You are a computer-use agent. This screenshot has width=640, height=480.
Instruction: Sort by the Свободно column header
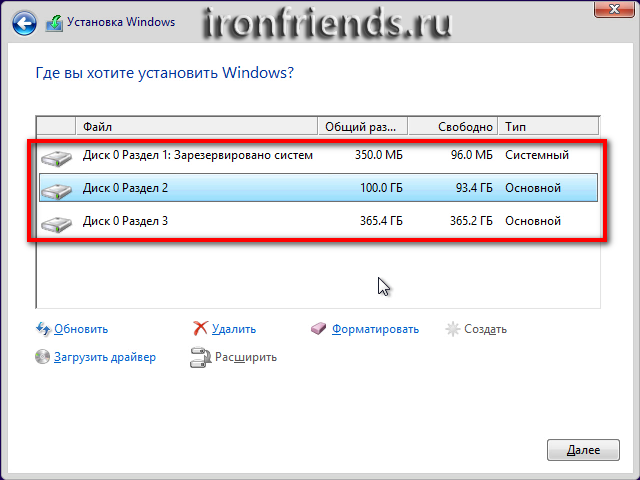click(x=454, y=127)
